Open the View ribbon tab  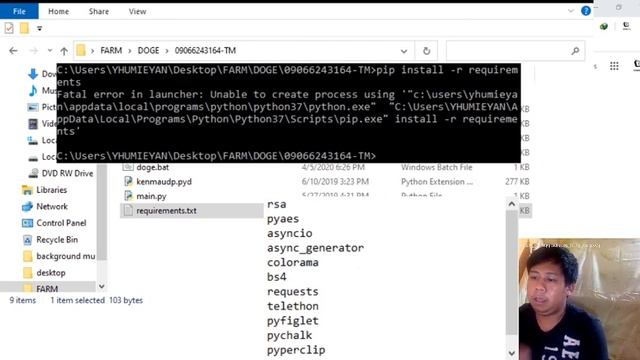pyautogui.click(x=137, y=11)
